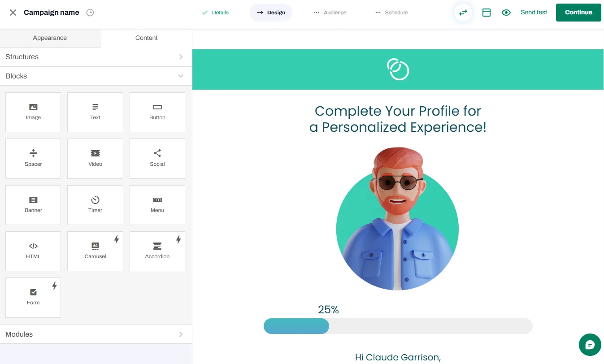Add a Button block
This screenshot has height=364, width=604.
coord(157,112)
